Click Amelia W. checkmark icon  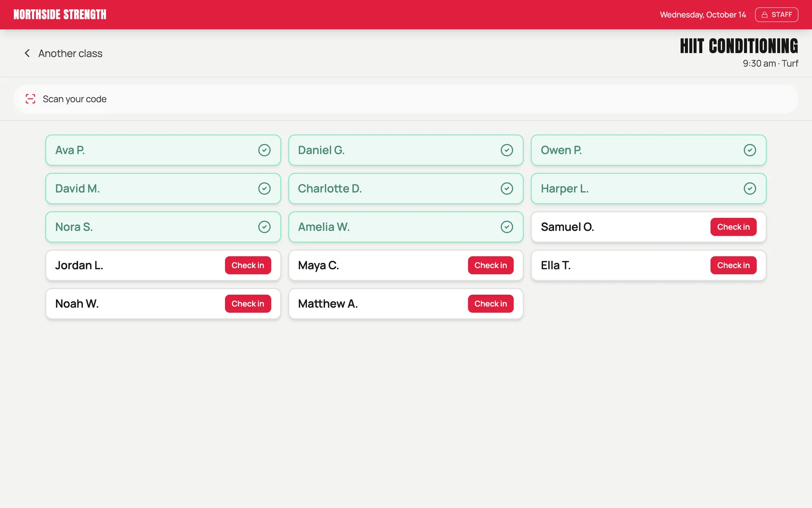(x=507, y=227)
